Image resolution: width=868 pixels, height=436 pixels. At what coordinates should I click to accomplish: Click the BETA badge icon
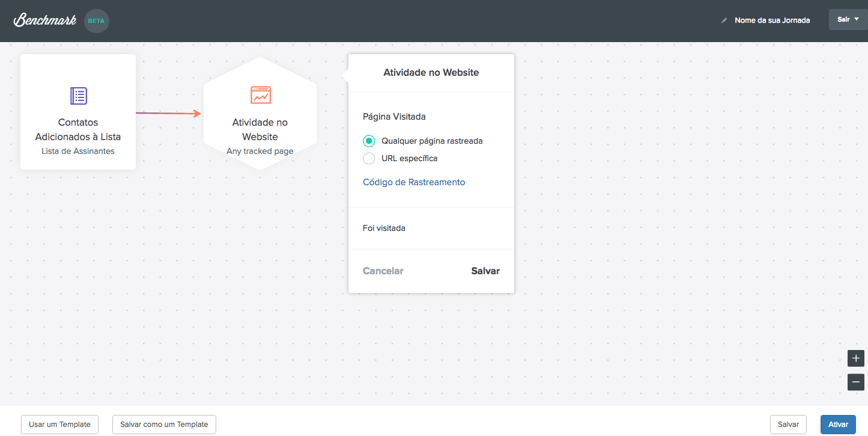(x=97, y=20)
